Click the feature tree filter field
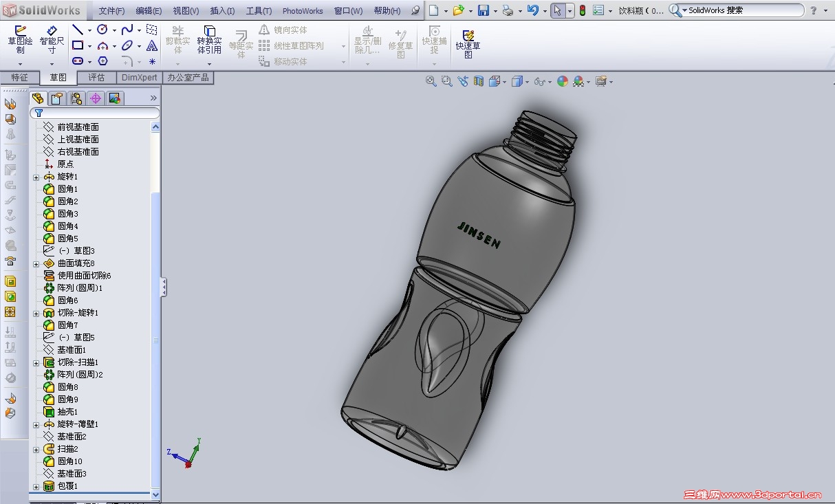This screenshot has width=835, height=504. click(95, 113)
